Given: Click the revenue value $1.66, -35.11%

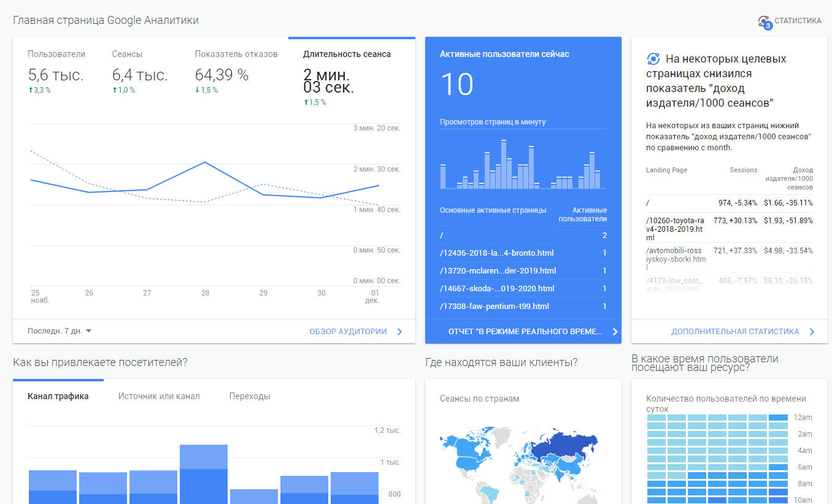Looking at the screenshot, I should pos(788,203).
